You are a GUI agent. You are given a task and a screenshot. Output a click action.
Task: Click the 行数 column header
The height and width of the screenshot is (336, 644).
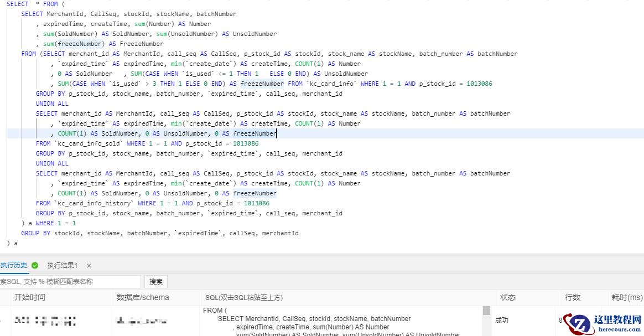click(573, 297)
